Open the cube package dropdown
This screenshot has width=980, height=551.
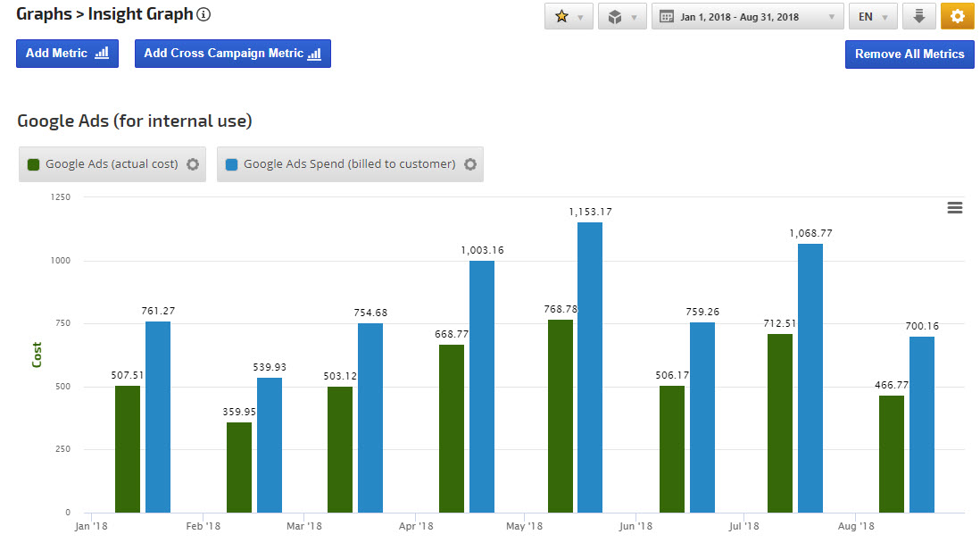[x=622, y=17]
